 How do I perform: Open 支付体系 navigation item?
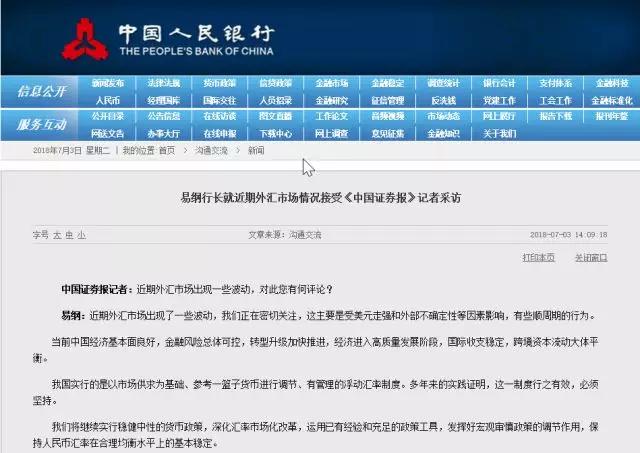click(556, 83)
